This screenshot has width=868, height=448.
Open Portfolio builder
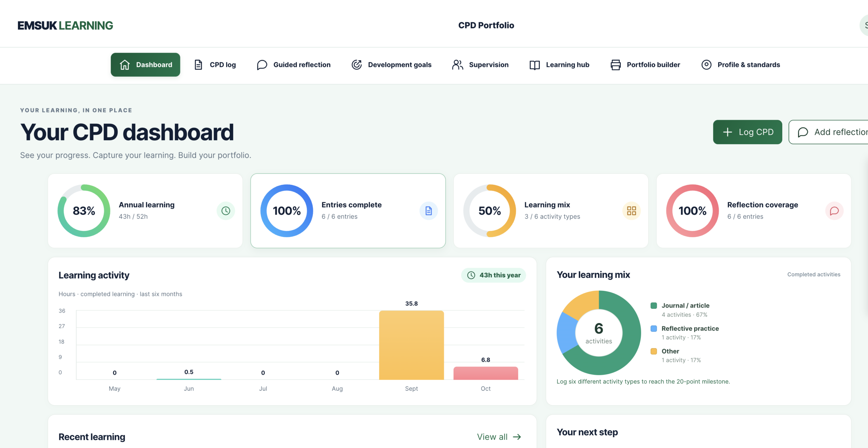tap(645, 64)
